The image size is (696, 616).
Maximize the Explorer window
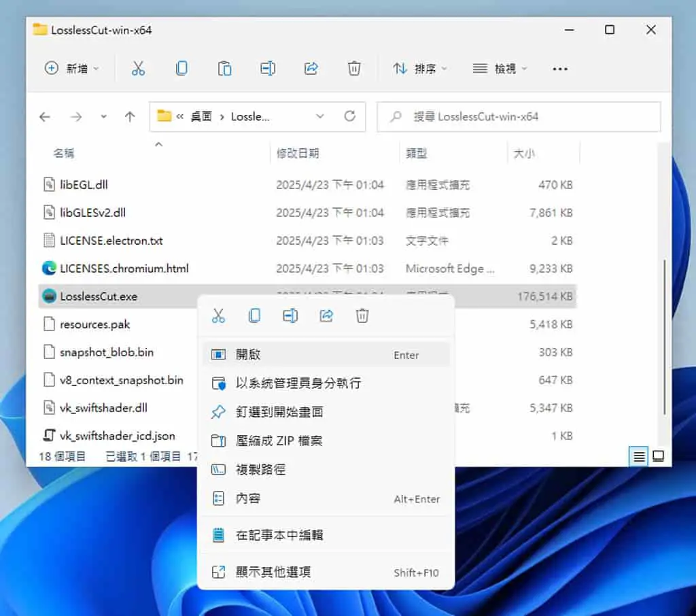click(x=610, y=30)
